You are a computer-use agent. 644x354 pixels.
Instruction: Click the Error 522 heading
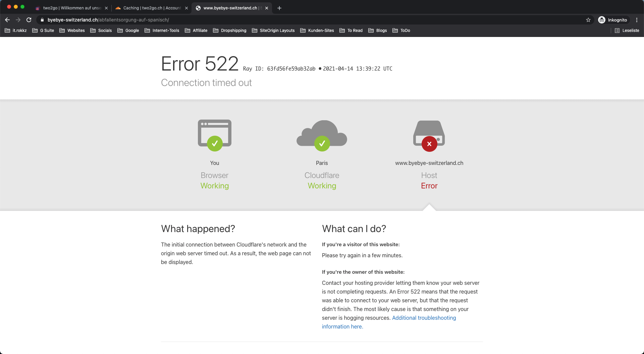pos(200,63)
